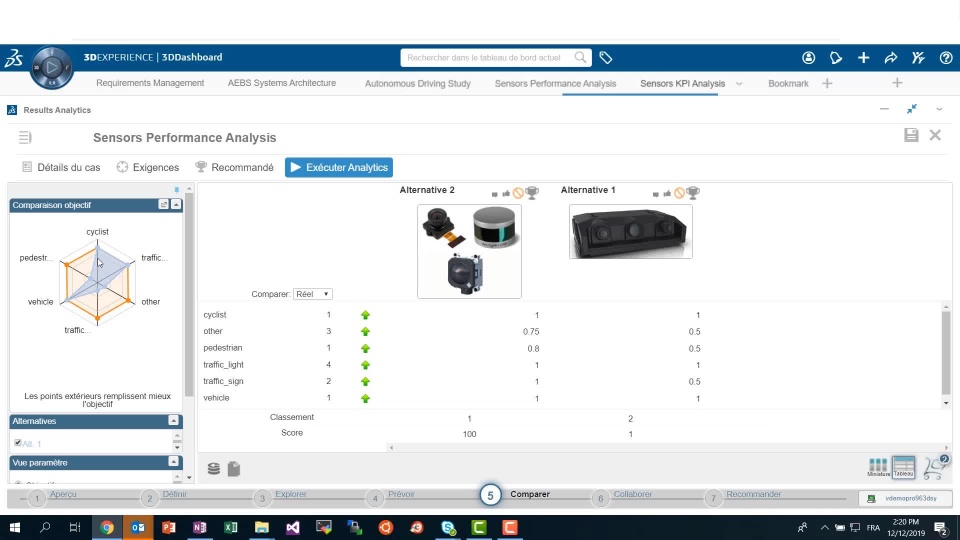Click the thumbs-up icon for Alternative 2
This screenshot has height=540, width=960.
click(506, 193)
